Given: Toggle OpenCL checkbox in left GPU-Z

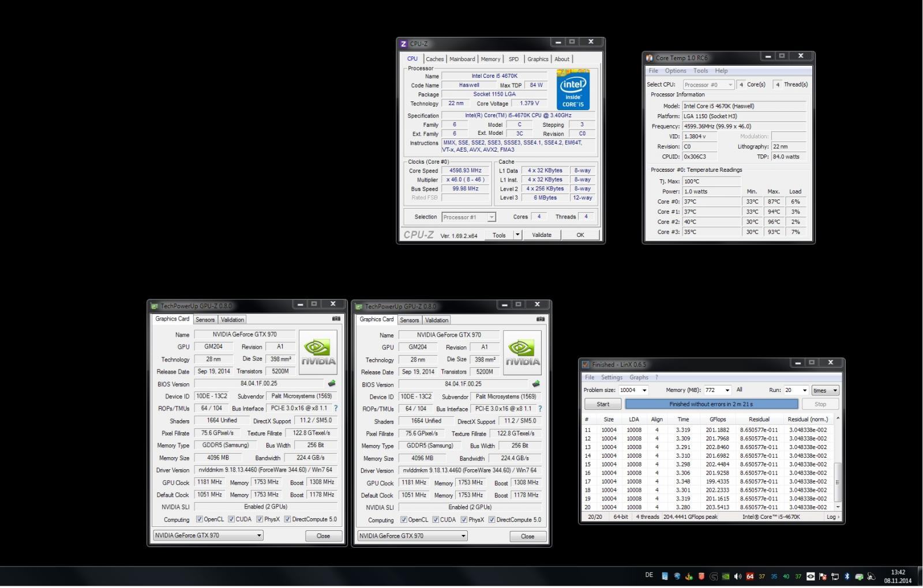Looking at the screenshot, I should tap(199, 519).
